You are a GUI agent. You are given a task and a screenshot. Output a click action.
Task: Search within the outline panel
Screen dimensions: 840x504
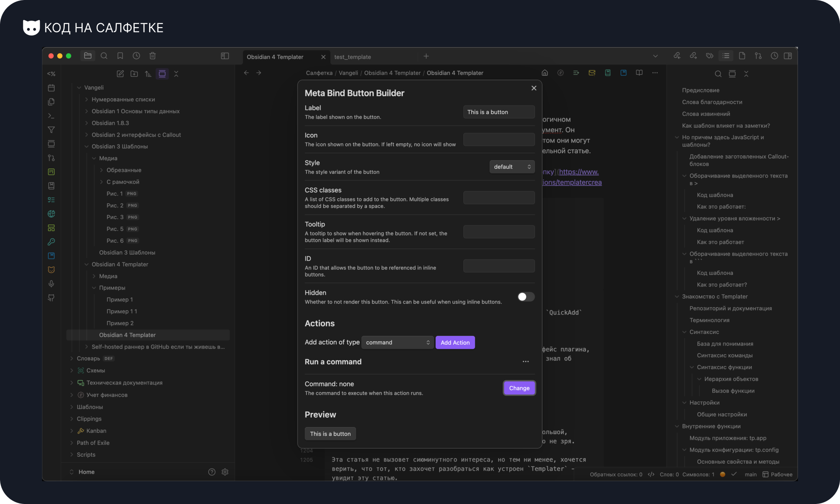pos(718,74)
